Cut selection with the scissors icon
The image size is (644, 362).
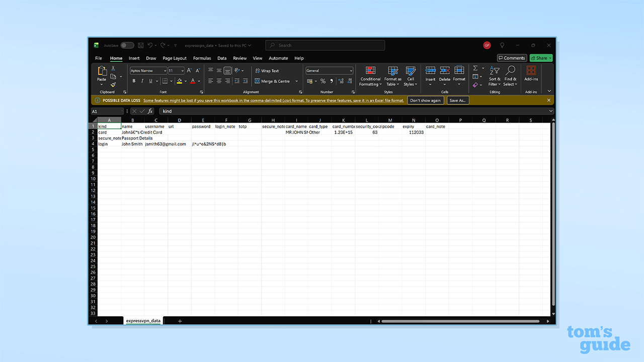(x=113, y=68)
